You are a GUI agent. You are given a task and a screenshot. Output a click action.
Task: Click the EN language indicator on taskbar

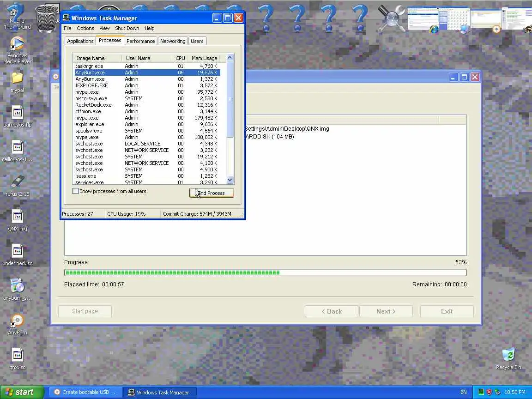tap(464, 392)
